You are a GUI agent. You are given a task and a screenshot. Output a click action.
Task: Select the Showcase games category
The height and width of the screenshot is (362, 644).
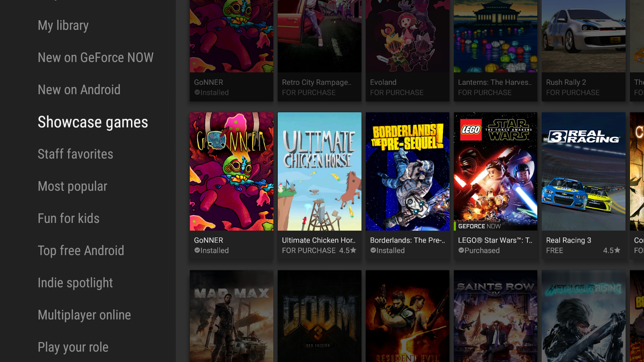tap(93, 122)
